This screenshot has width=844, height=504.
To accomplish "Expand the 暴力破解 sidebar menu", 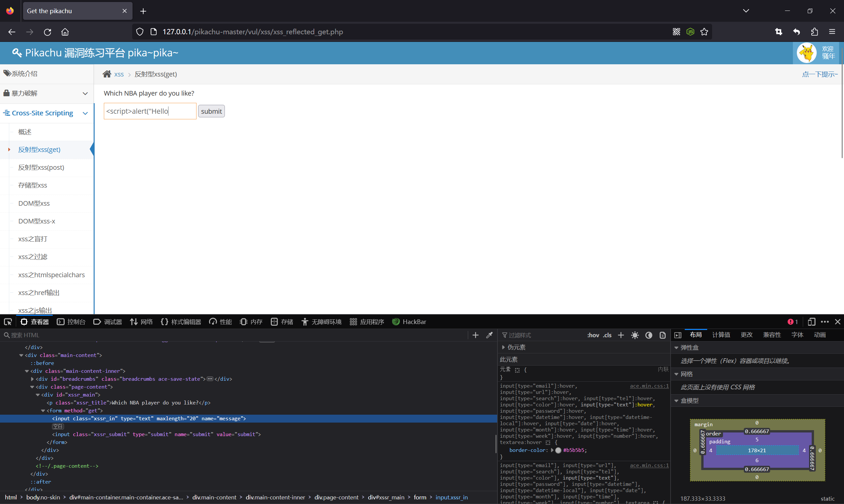I will coord(47,93).
